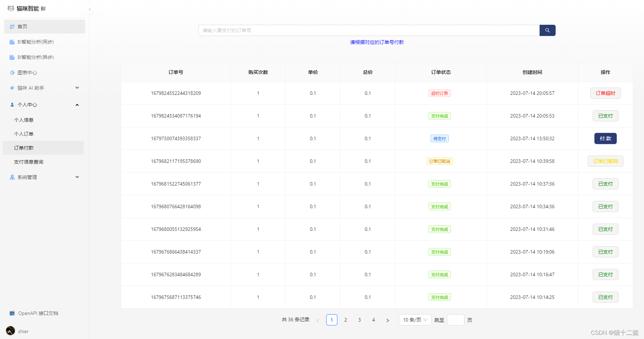Image resolution: width=644 pixels, height=339 pixels.
Task: Click order number 1679682117195378690
Action: [176, 161]
